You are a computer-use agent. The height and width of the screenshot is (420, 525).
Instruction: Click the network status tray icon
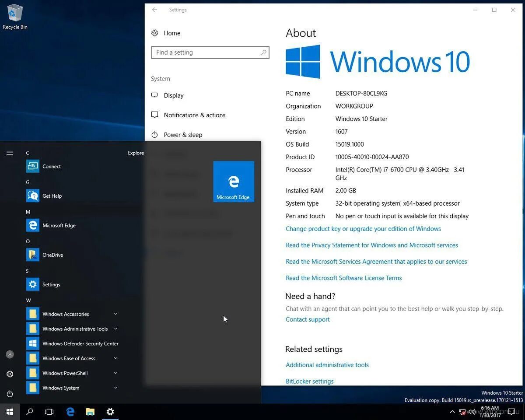tap(462, 412)
